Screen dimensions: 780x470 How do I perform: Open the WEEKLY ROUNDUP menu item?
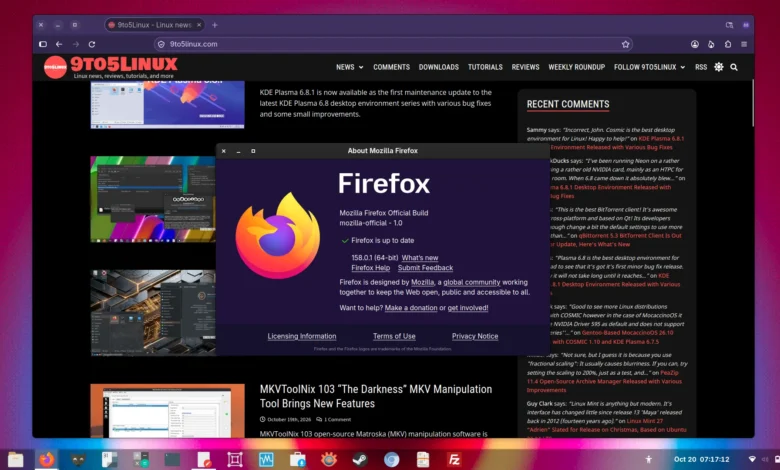coord(577,67)
